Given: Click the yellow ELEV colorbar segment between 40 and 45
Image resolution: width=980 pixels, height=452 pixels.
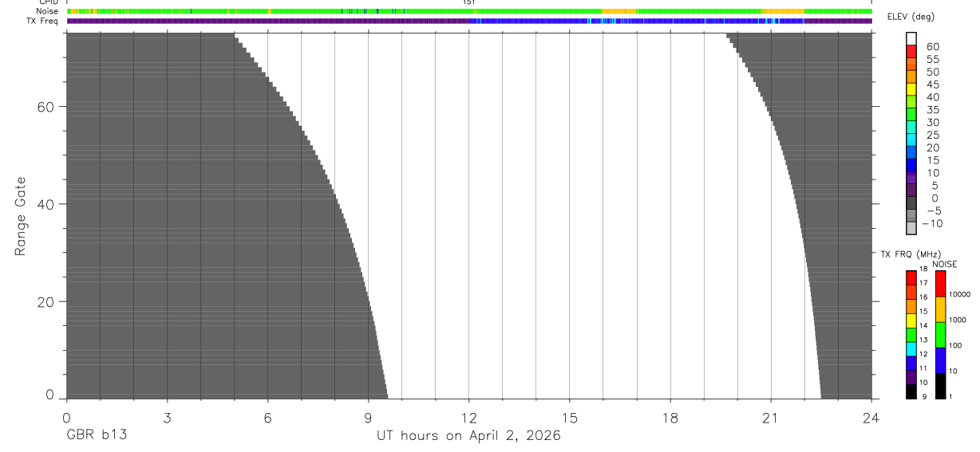Looking at the screenshot, I should [911, 90].
